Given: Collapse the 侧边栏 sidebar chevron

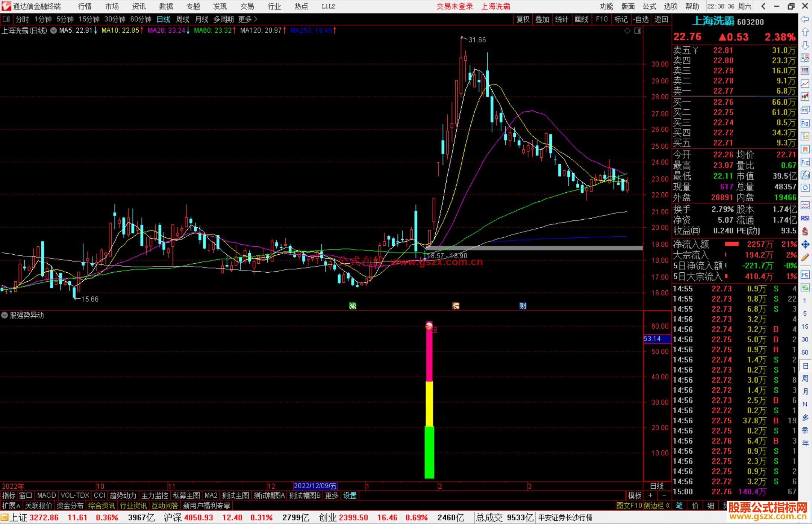Looking at the screenshot, I should (668, 506).
